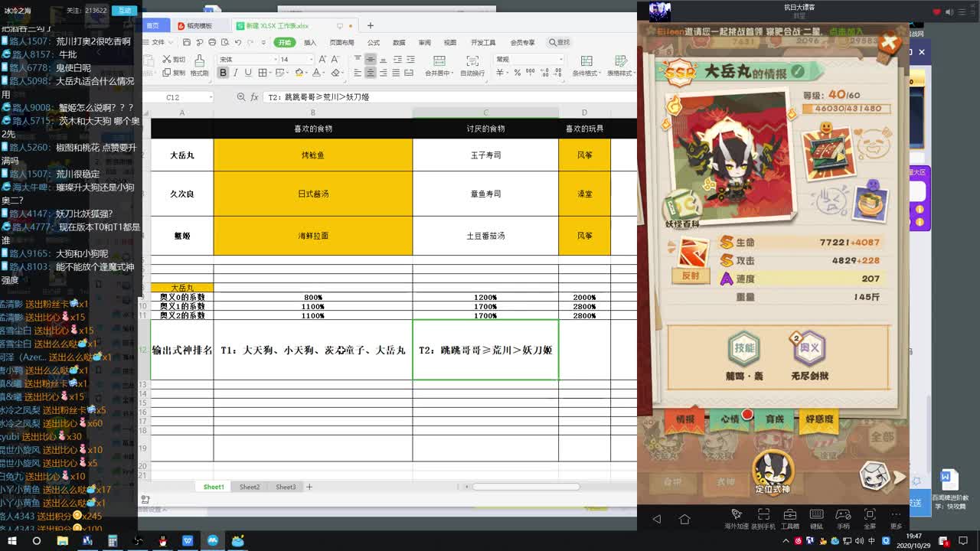This screenshot has height=551, width=980.
Task: Add a new sheet with plus button
Action: coord(309,487)
